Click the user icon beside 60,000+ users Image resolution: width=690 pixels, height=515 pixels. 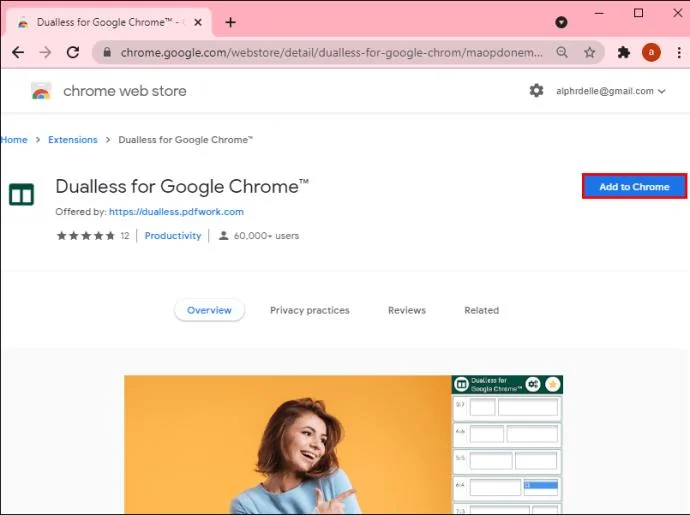click(x=224, y=236)
